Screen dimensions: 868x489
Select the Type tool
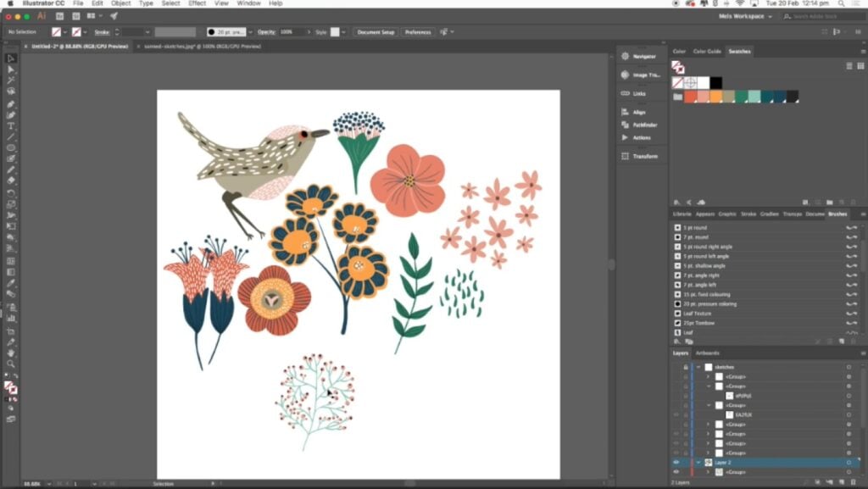pyautogui.click(x=11, y=125)
